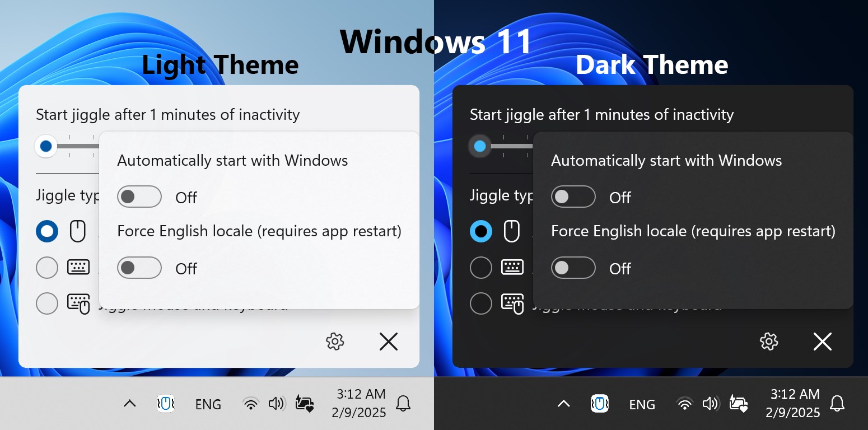Click "Off" beside the auto-start toggle in dark theme
Screen dimensions: 868x430
point(620,198)
